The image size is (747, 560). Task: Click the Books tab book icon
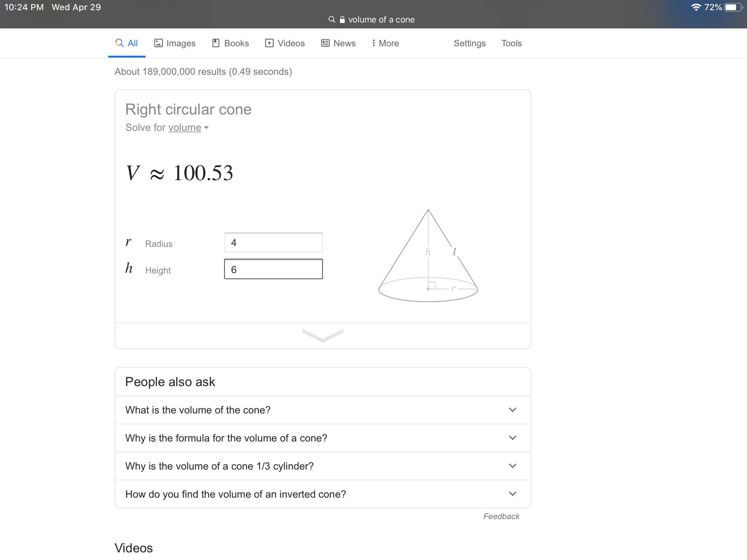(x=216, y=43)
